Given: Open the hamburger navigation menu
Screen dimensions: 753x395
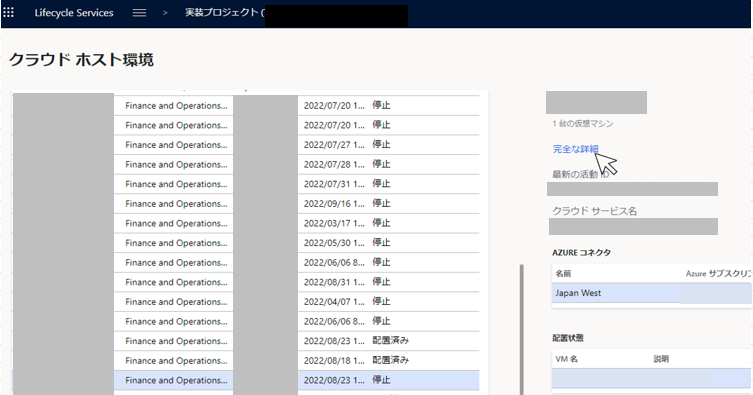Looking at the screenshot, I should 139,13.
